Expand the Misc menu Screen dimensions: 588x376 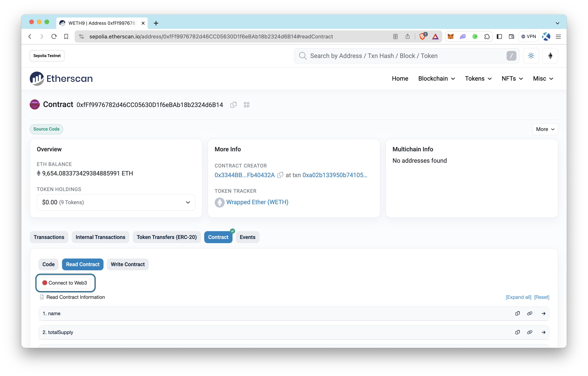543,78
